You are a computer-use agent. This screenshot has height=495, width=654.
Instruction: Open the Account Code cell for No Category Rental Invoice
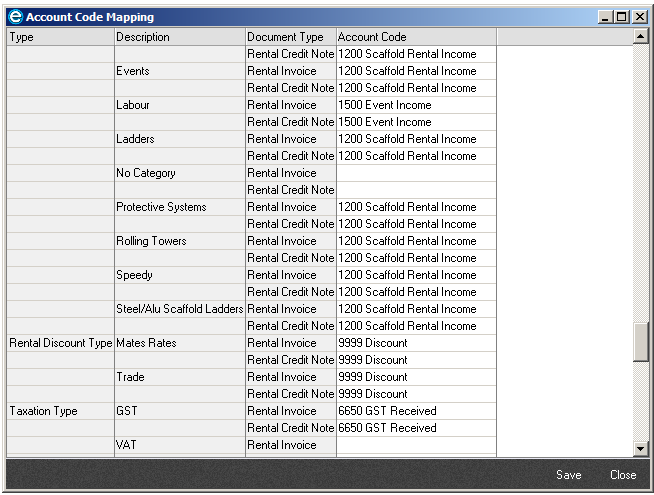pos(415,173)
